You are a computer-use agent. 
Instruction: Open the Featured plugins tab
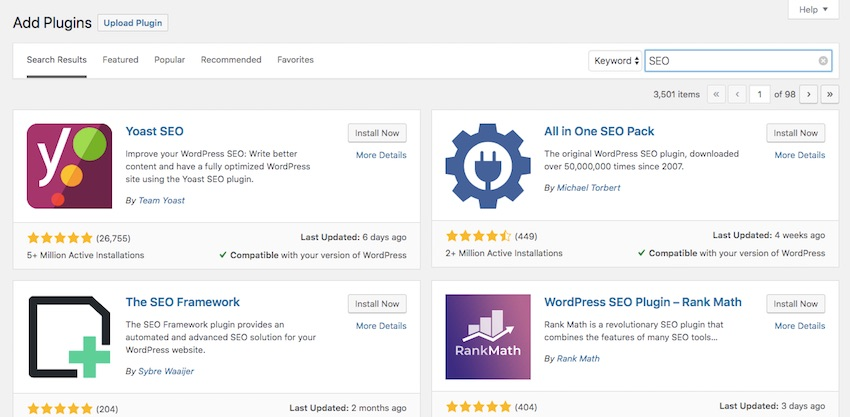[120, 60]
